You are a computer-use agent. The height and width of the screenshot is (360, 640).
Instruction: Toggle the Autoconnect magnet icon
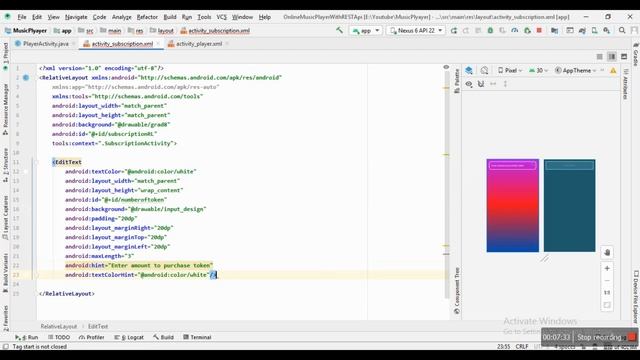[x=481, y=84]
